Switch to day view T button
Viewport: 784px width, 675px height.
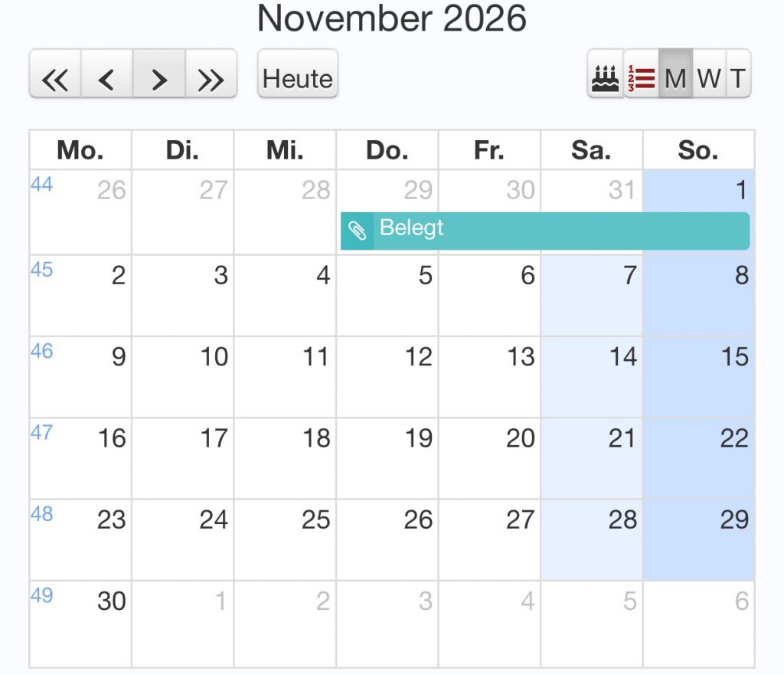click(737, 77)
